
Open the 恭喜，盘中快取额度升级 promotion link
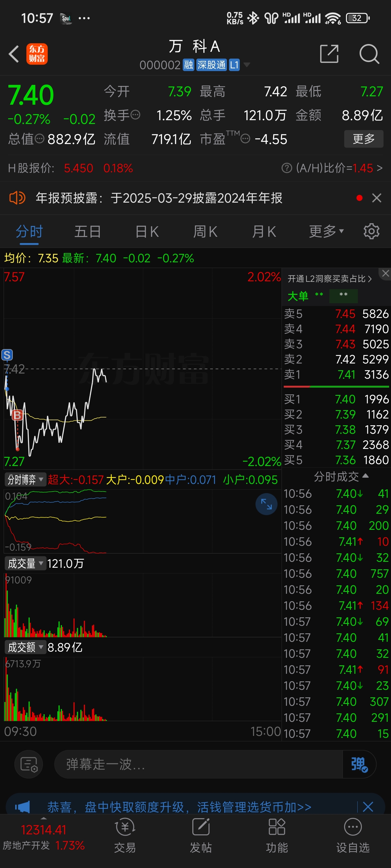179,807
